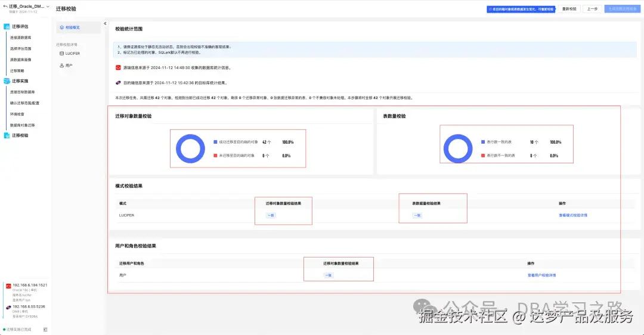Viewport: 644px width, 335px height.
Task: Click the DM icon in target info line
Action: (x=118, y=82)
